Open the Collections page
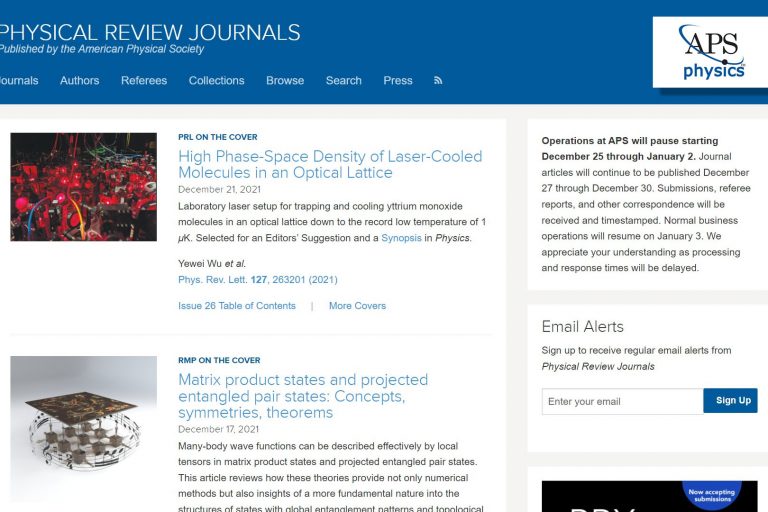Screen dimensions: 768x512 click(216, 81)
